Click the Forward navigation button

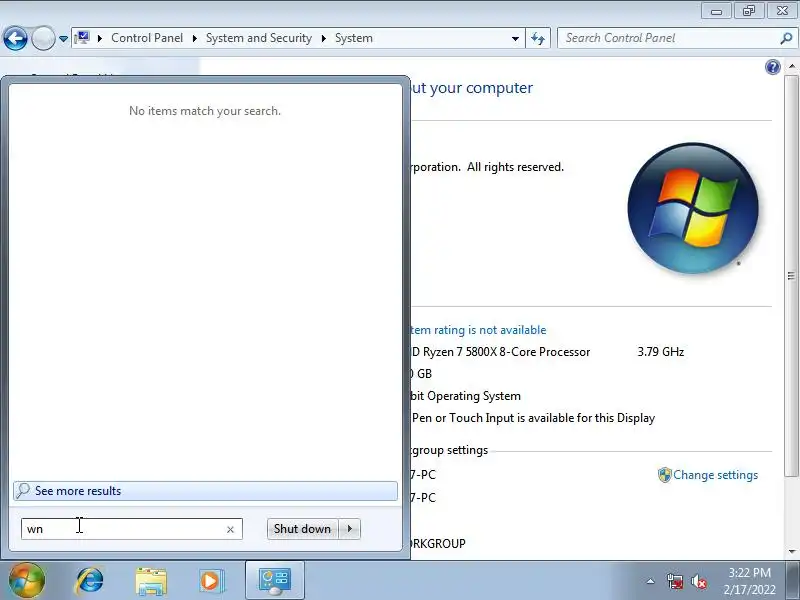tap(43, 38)
